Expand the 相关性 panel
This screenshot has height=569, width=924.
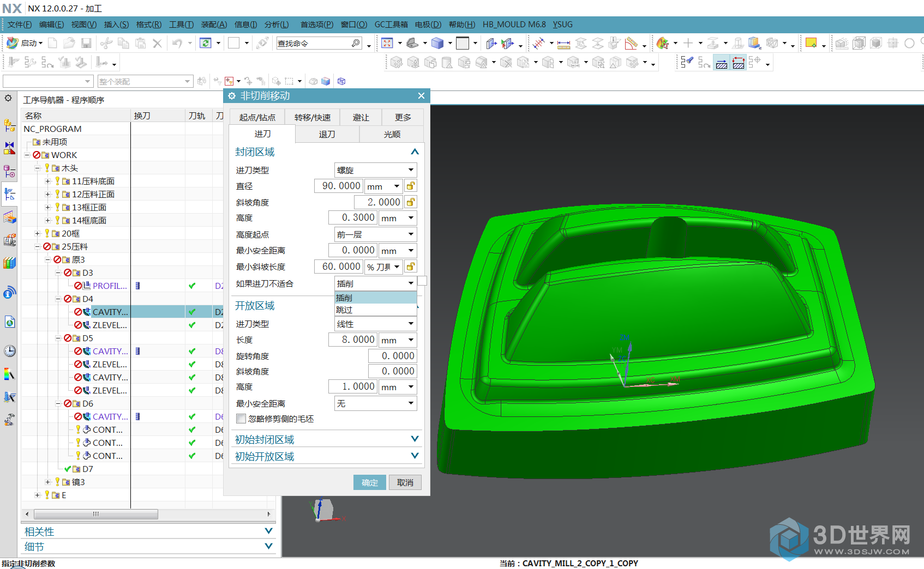pos(268,531)
